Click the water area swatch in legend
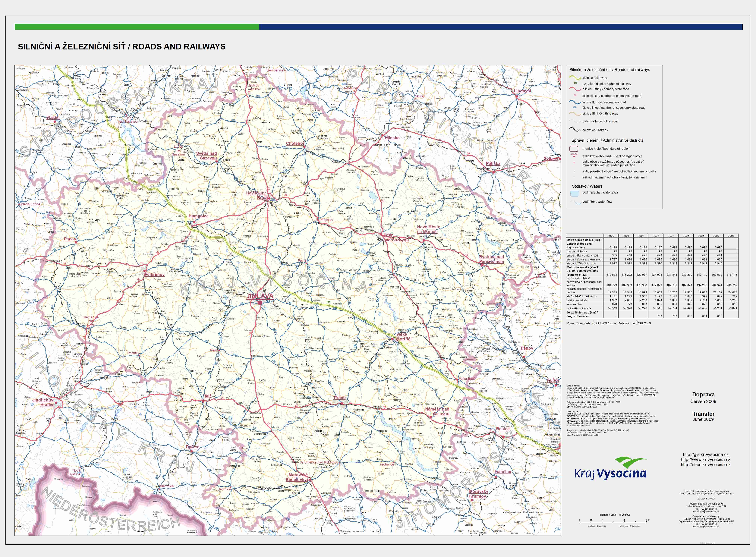 point(574,194)
